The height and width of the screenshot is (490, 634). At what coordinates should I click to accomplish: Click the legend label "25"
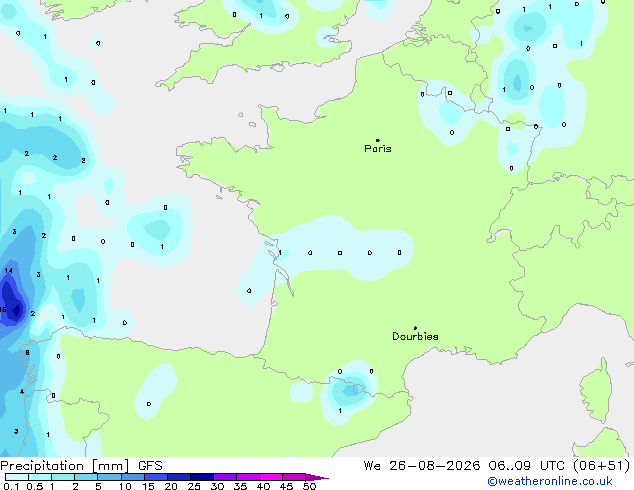194,486
